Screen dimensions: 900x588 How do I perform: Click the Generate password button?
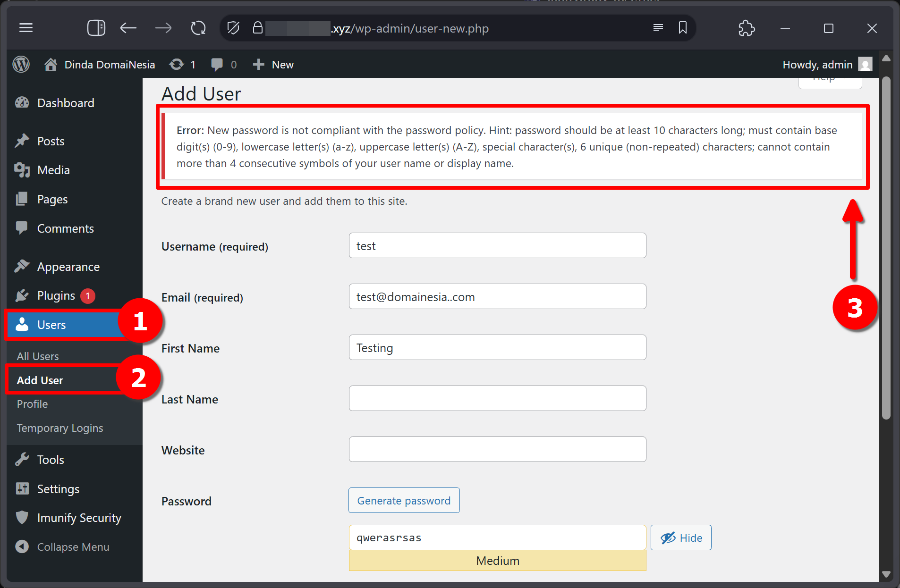(404, 500)
